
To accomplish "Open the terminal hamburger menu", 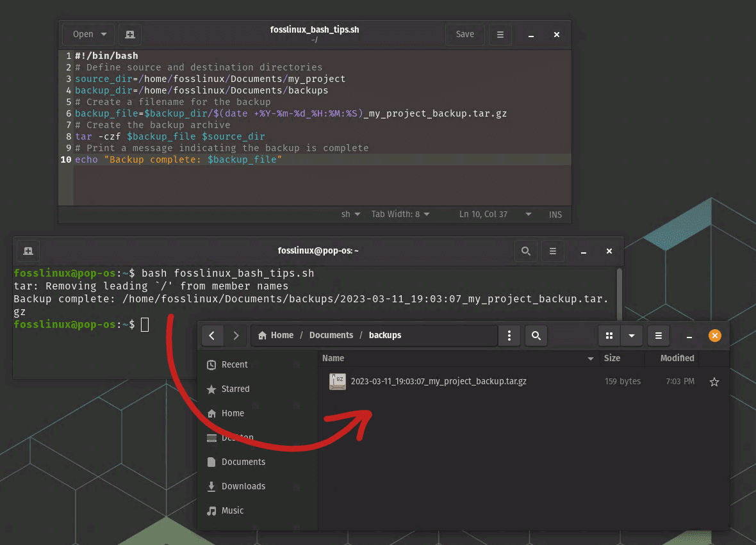I will pyautogui.click(x=553, y=251).
